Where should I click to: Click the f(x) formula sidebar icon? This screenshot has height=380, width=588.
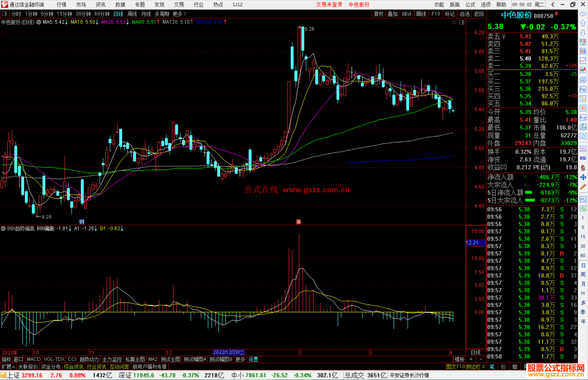coord(583,127)
